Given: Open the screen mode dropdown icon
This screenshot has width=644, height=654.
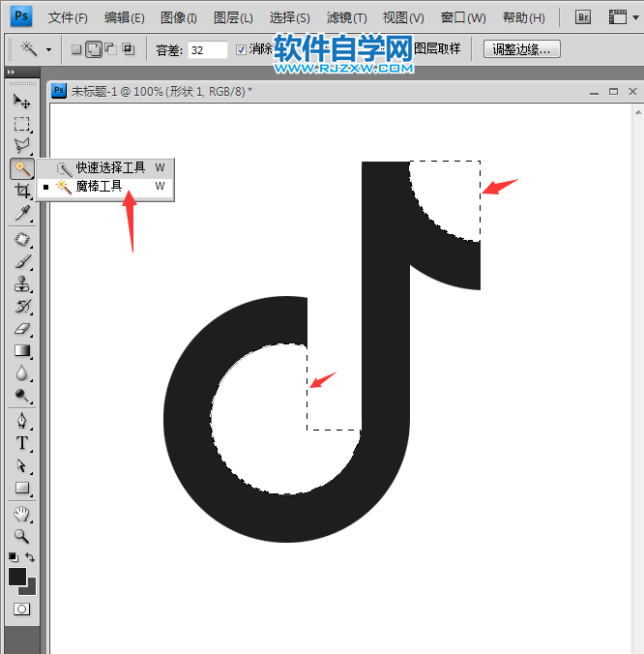Looking at the screenshot, I should (617, 17).
